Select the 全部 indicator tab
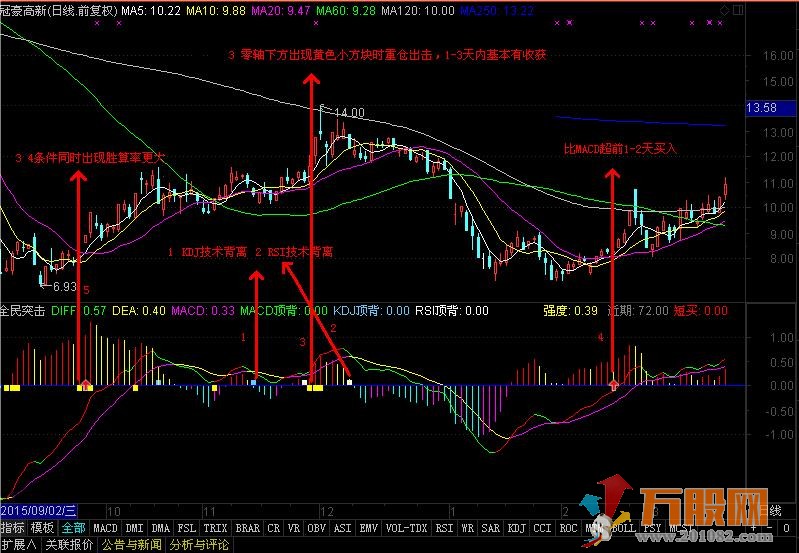799x553 pixels. pyautogui.click(x=73, y=528)
